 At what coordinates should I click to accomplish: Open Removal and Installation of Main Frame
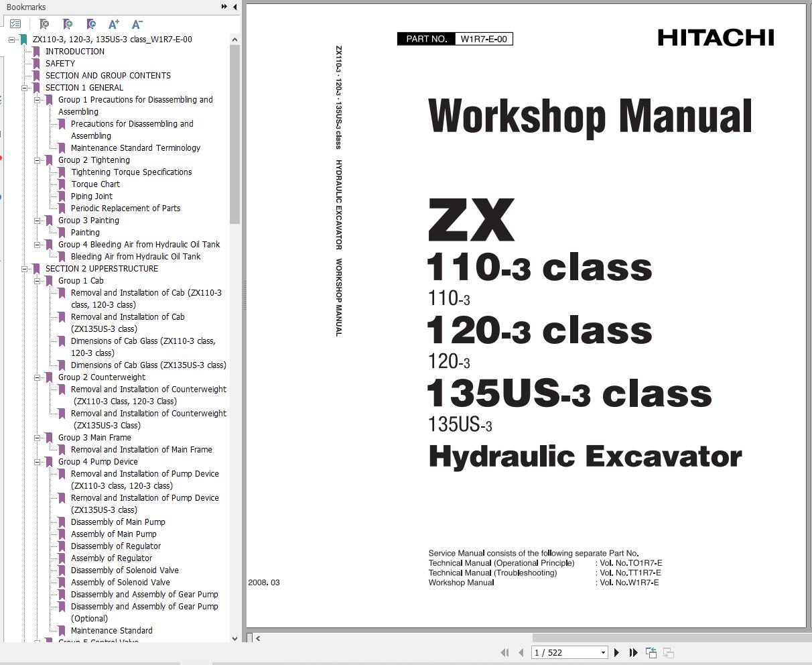click(x=141, y=450)
